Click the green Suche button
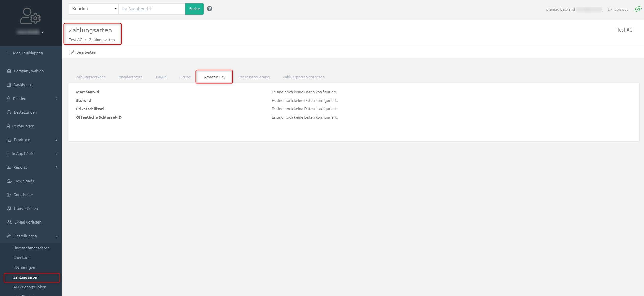The height and width of the screenshot is (296, 644). 194,9
